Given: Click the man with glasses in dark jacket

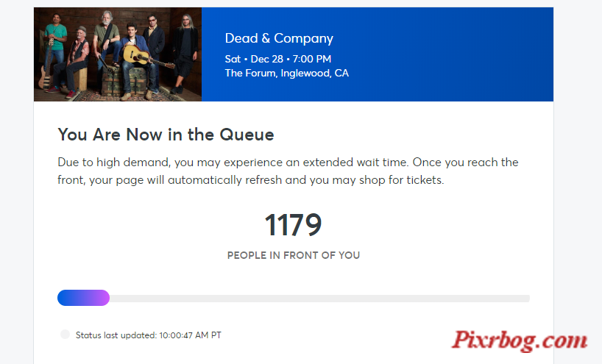Looking at the screenshot, I should pyautogui.click(x=154, y=50).
